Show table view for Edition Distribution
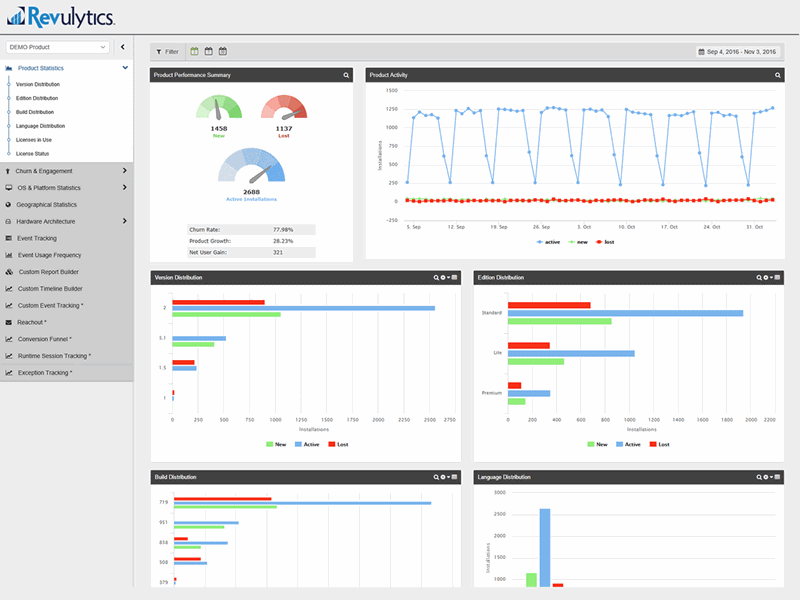The image size is (800, 600). [777, 278]
